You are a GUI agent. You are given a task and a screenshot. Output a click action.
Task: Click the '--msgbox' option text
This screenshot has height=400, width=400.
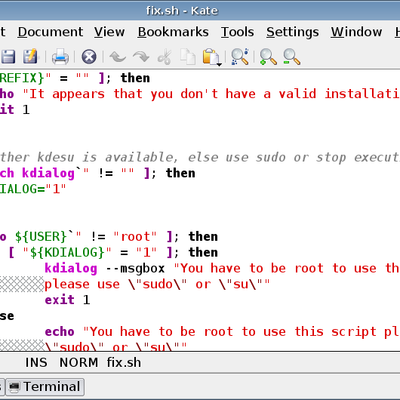click(x=135, y=269)
